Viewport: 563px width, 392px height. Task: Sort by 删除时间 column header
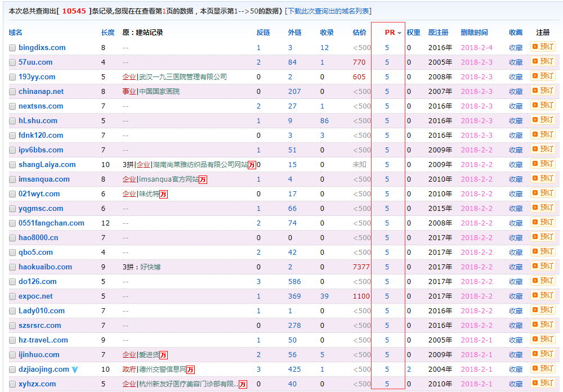474,32
